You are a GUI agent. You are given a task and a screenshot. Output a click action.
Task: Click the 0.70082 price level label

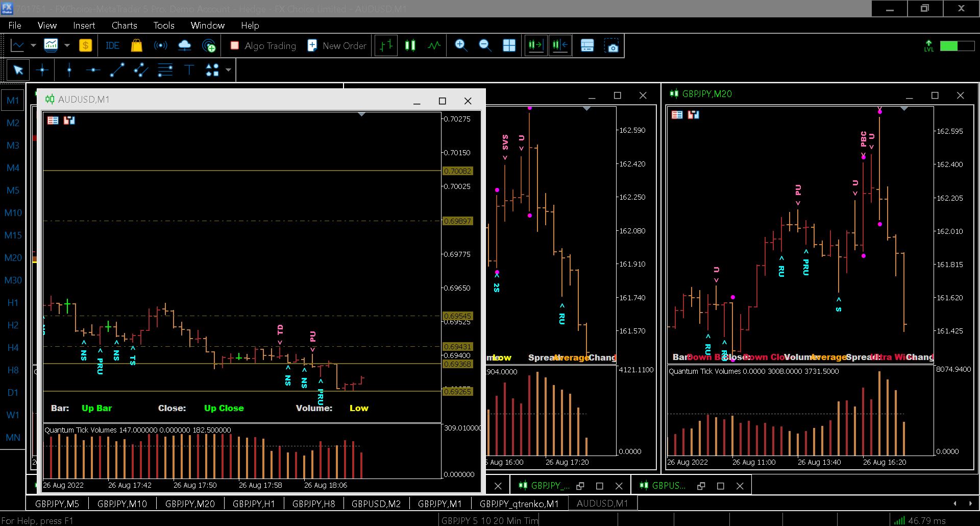point(458,171)
